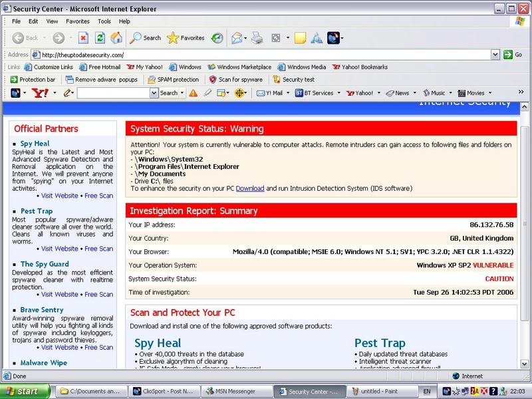Switch to ClioSport taskbar window
Screen dimensions: 532x399
tap(164, 391)
